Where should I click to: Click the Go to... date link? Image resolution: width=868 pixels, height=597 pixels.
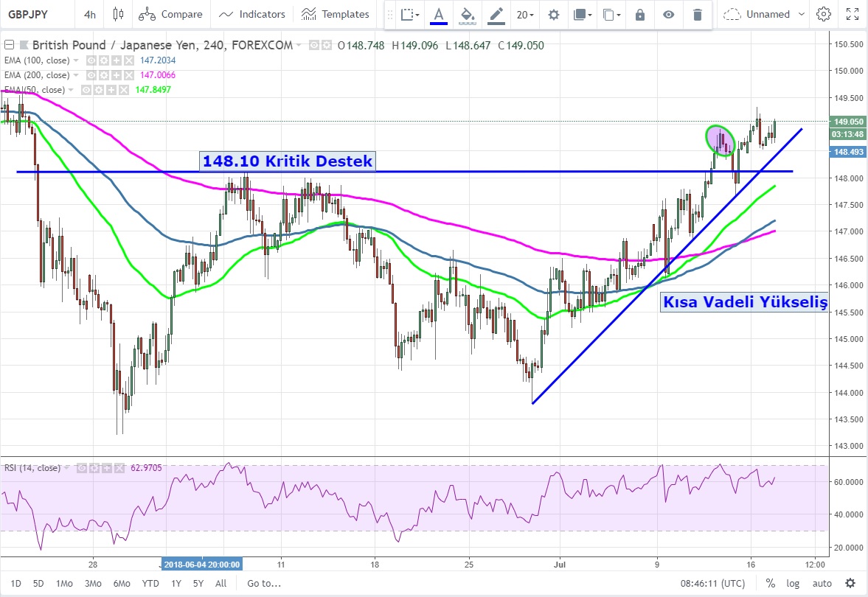coord(264,583)
